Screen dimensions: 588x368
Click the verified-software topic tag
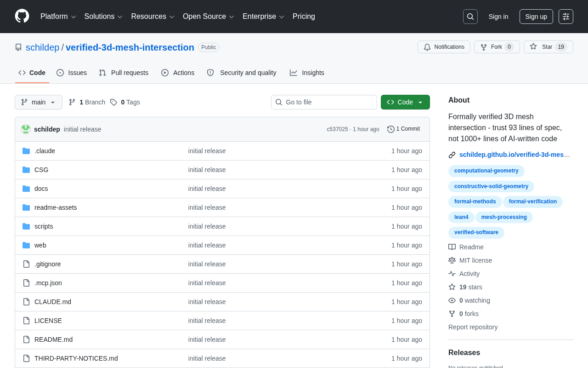click(x=476, y=233)
